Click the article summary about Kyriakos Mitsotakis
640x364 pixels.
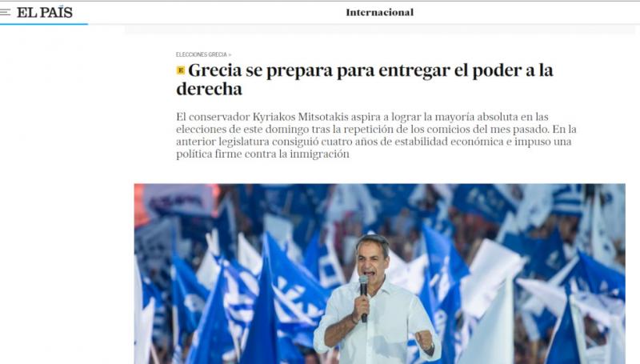point(376,135)
